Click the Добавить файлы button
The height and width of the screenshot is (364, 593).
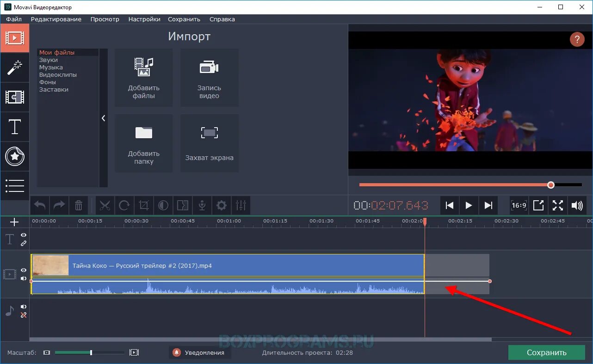pyautogui.click(x=144, y=78)
